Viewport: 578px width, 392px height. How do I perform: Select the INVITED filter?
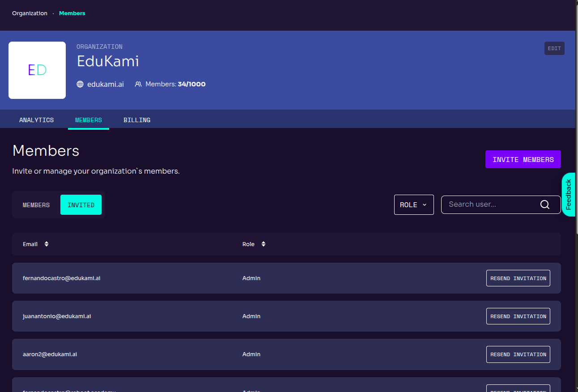(x=81, y=205)
